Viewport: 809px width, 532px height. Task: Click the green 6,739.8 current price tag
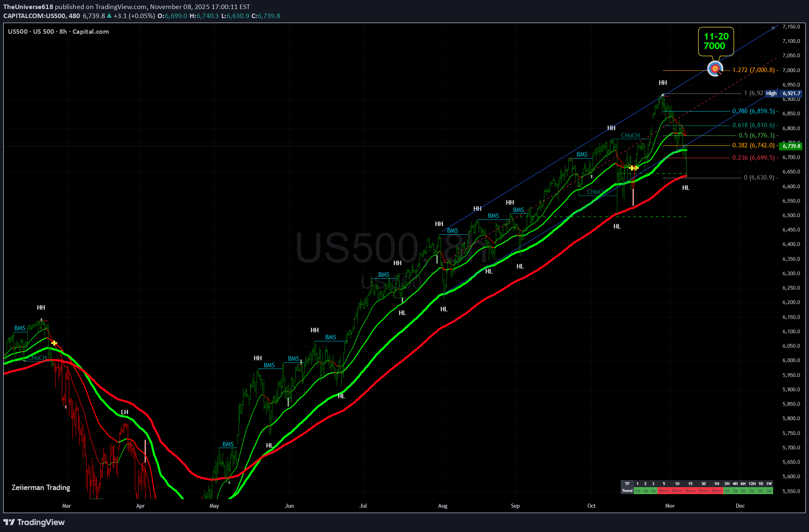791,146
